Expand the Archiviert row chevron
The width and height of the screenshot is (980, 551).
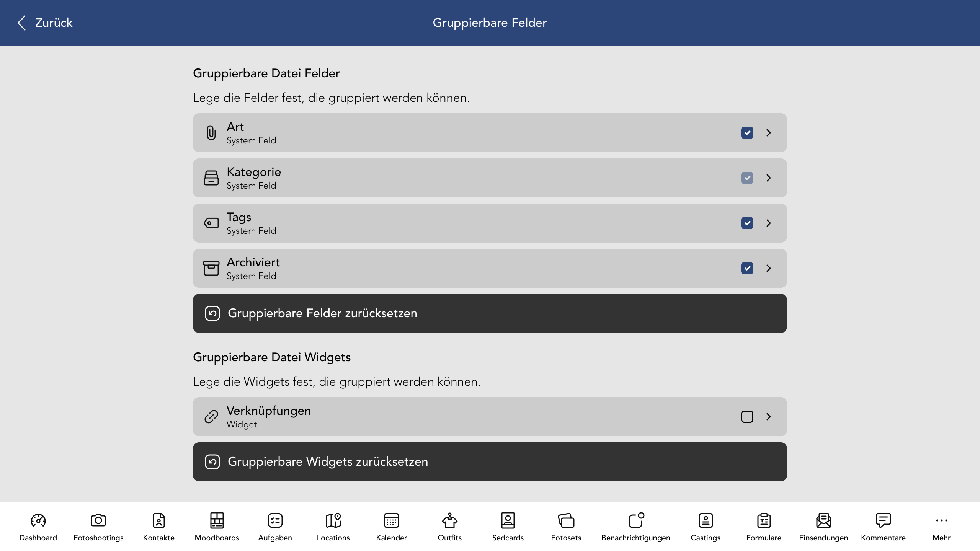[768, 268]
